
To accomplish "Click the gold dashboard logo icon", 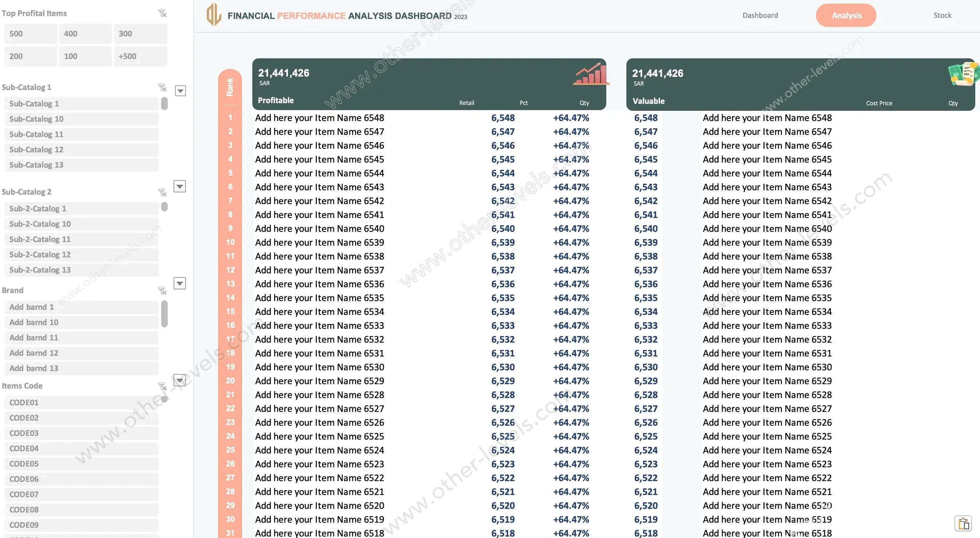I will point(214,15).
